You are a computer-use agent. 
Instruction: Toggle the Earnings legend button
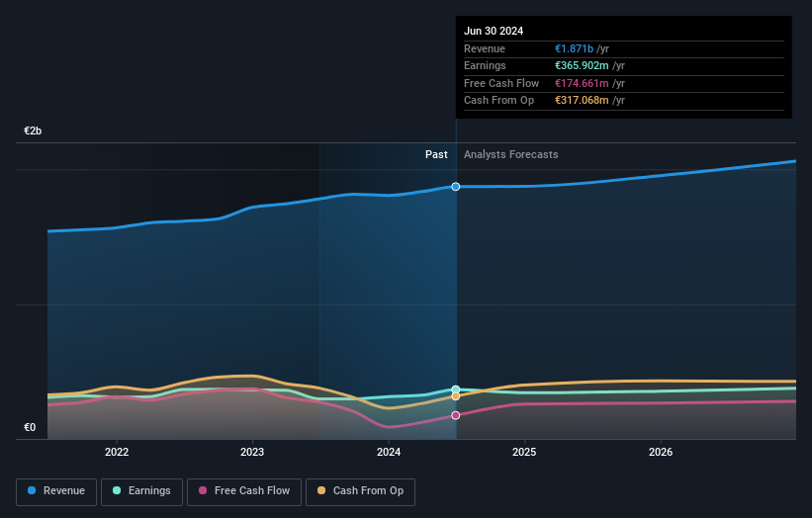pyautogui.click(x=141, y=491)
